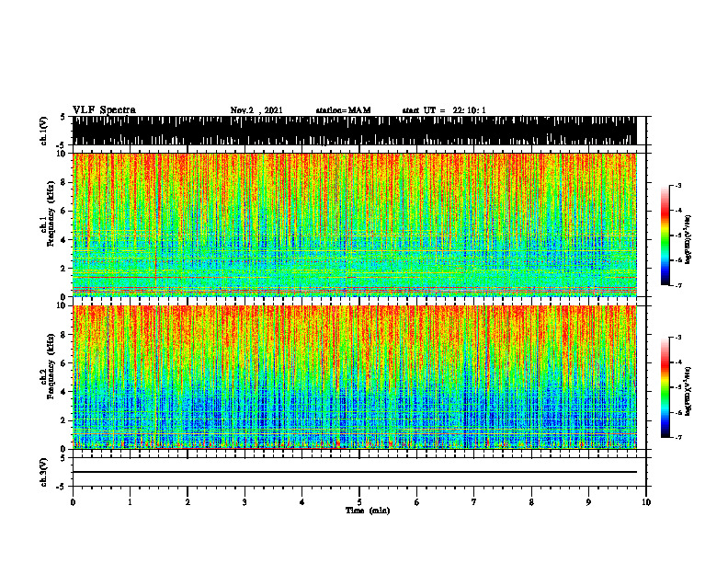Click the 2 kHz tick on ch.1 frequency axis

pyautogui.click(x=63, y=269)
